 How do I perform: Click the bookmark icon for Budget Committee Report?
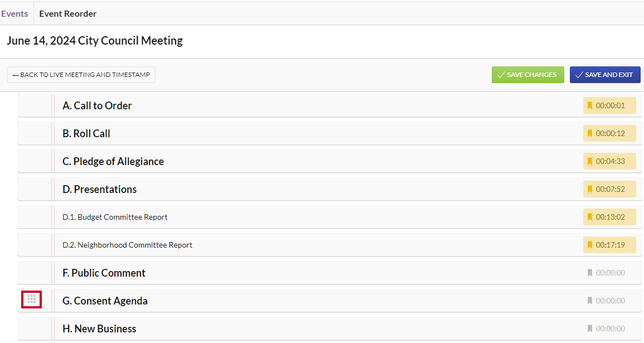(590, 217)
